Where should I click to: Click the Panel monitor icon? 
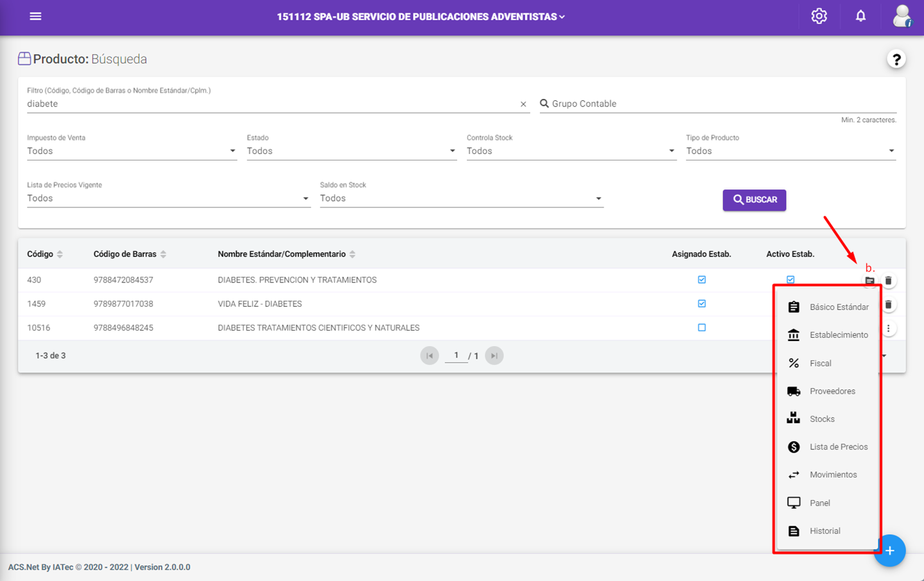click(x=794, y=503)
